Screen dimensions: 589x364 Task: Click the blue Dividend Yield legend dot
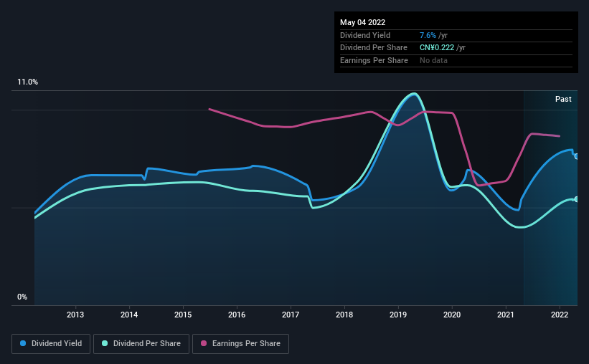23,343
